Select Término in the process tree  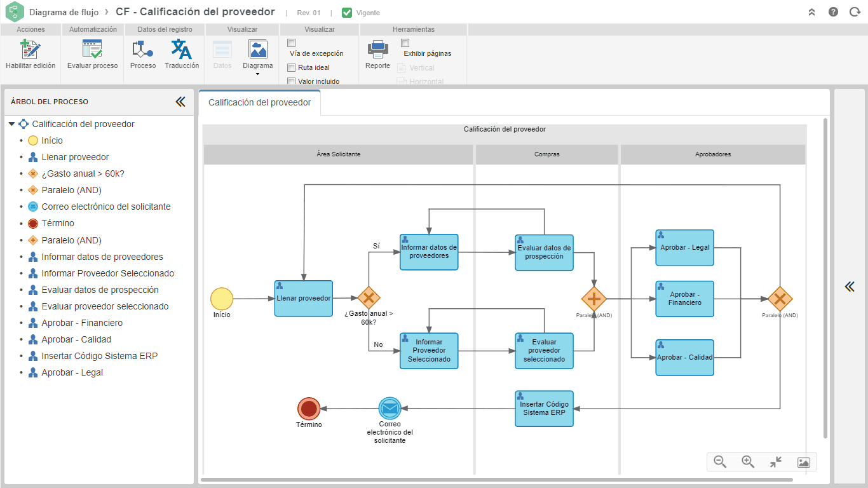coord(58,224)
